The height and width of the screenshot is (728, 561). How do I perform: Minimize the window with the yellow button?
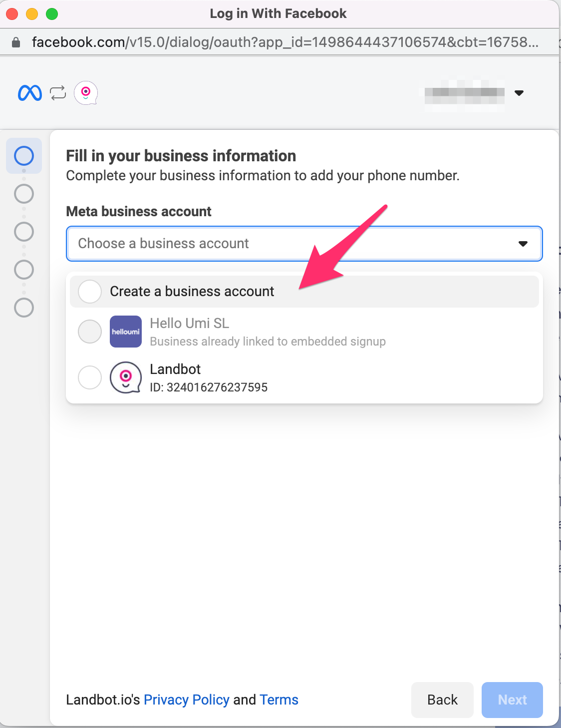32,14
